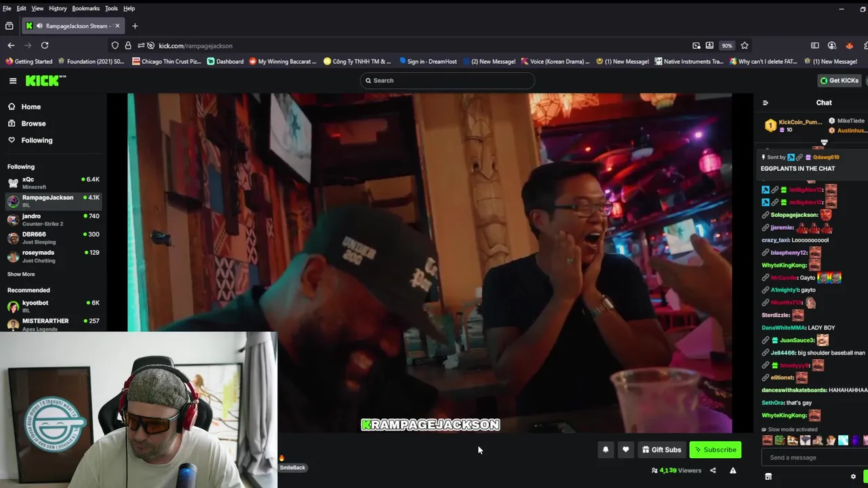Open Firefox File menu

(x=7, y=8)
